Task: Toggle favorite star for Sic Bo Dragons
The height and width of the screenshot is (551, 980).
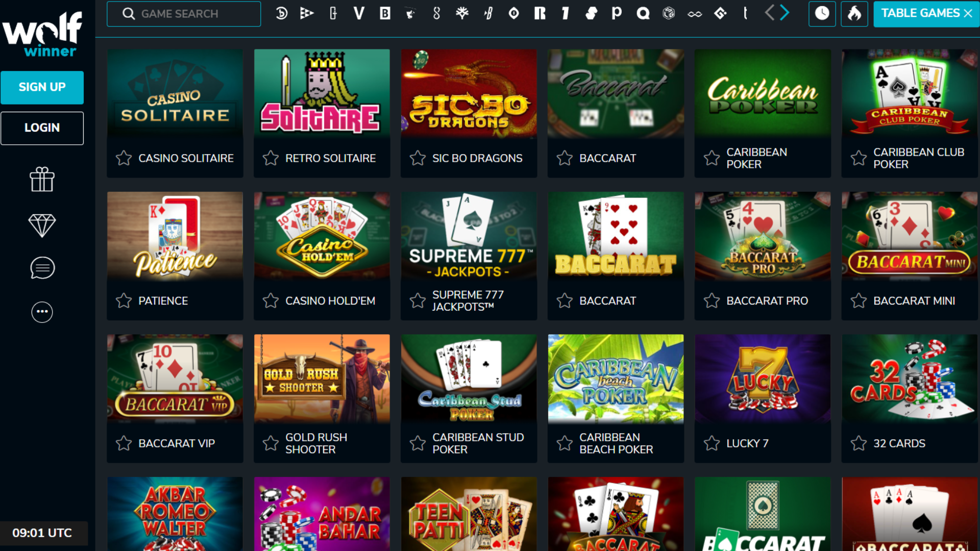Action: coord(418,158)
